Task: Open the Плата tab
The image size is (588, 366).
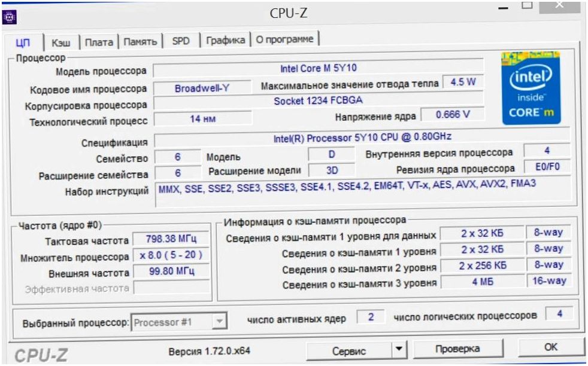Action: (99, 42)
